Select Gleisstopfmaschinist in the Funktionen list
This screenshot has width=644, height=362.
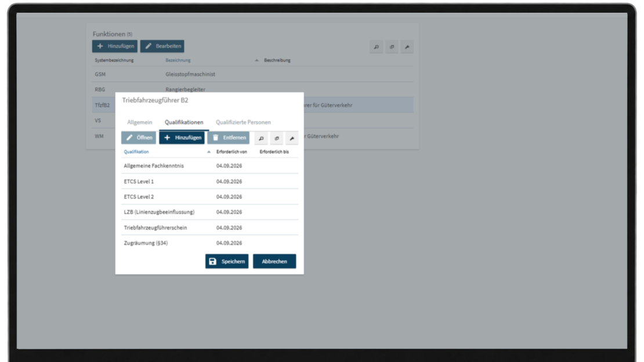[x=190, y=74]
